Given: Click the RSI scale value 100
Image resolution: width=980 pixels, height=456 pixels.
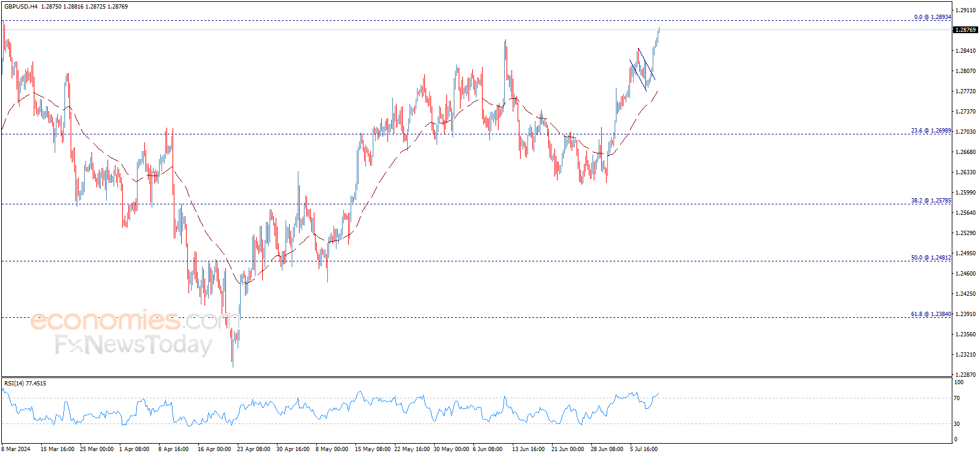Looking at the screenshot, I should [x=958, y=382].
